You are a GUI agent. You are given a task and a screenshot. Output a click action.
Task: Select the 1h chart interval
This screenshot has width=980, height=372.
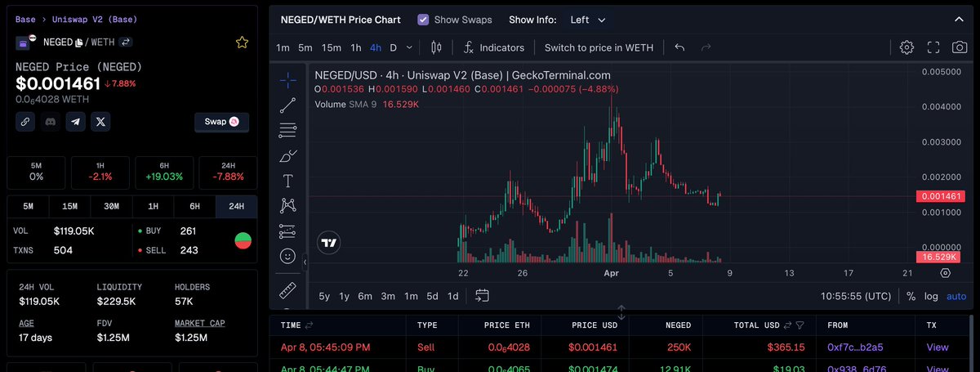click(x=356, y=47)
